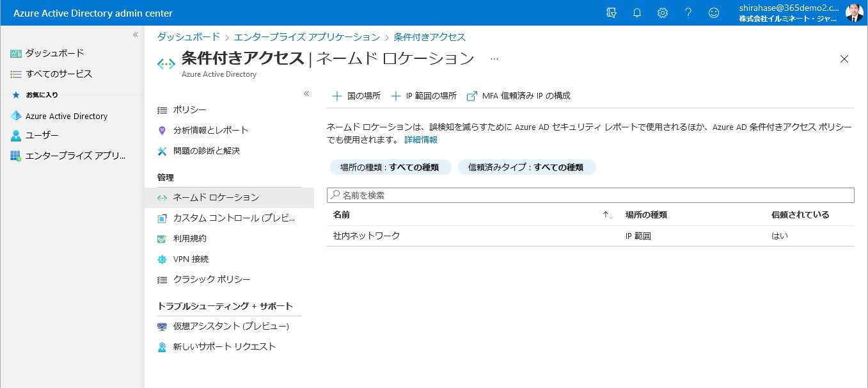Click the 場所の種類 column header
Image resolution: width=868 pixels, height=388 pixels.
tap(646, 215)
